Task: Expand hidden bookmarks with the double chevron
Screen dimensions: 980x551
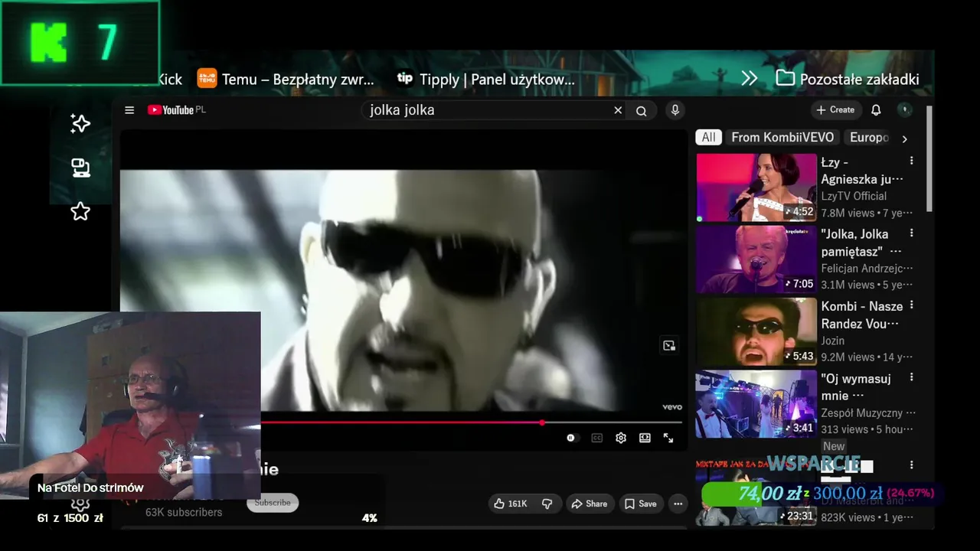Action: pos(750,79)
